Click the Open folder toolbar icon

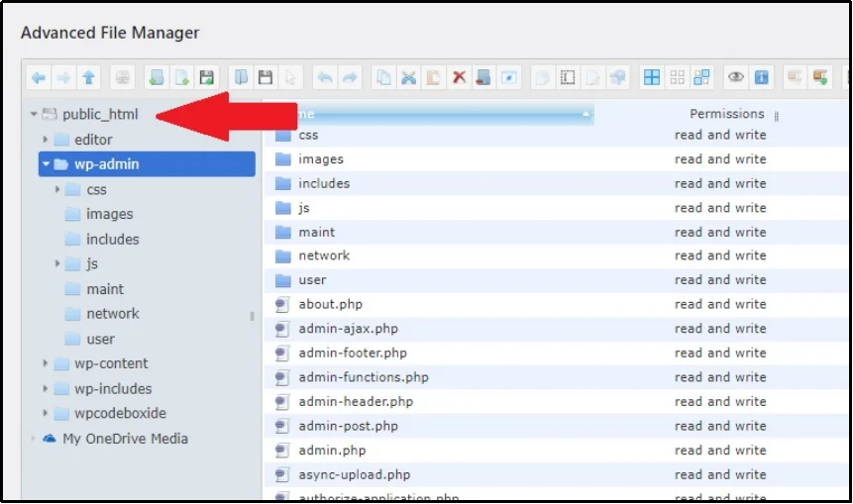click(241, 78)
